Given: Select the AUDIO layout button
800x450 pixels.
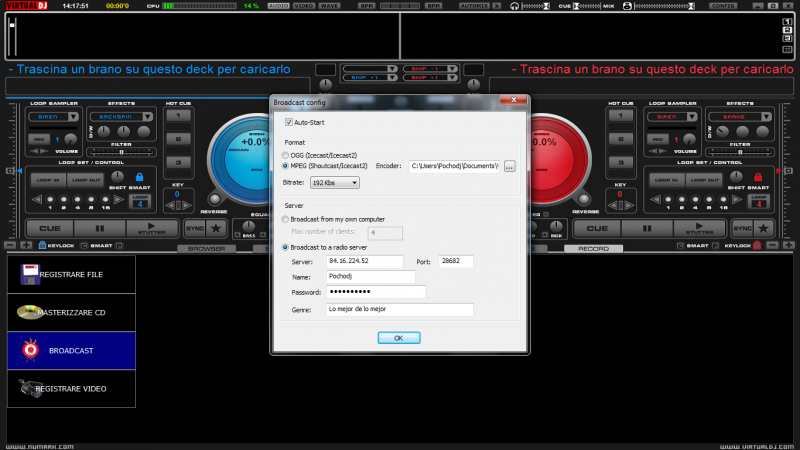Looking at the screenshot, I should click(279, 6).
